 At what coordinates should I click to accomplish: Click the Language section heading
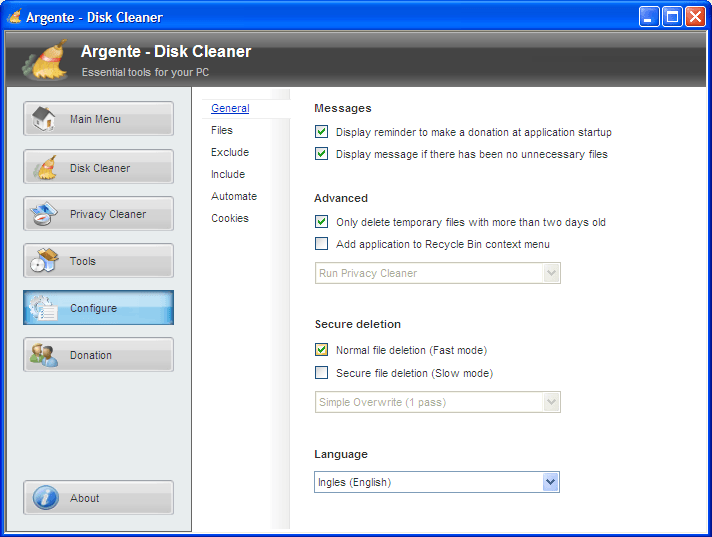(341, 454)
